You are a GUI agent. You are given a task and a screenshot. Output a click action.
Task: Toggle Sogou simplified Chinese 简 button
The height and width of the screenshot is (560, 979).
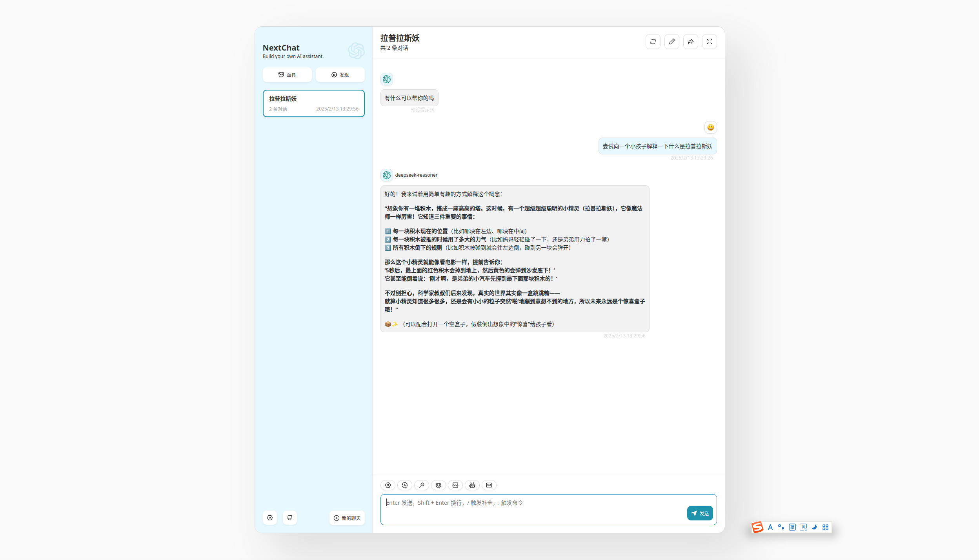click(x=792, y=527)
